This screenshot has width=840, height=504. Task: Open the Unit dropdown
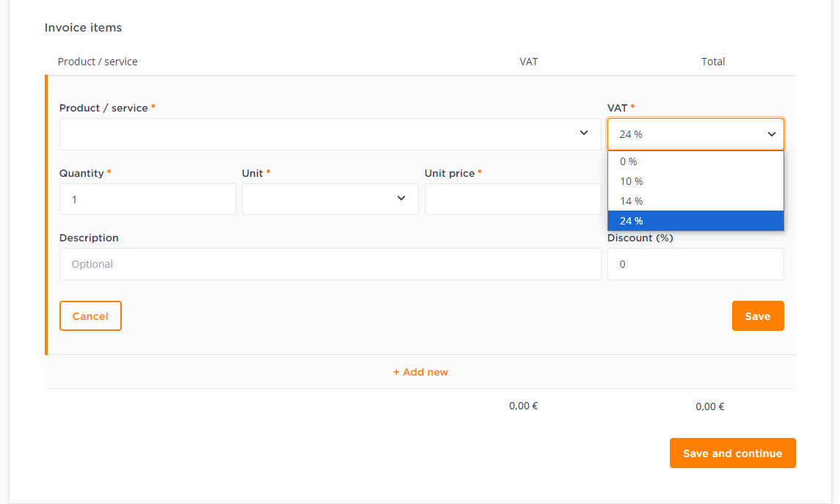330,200
